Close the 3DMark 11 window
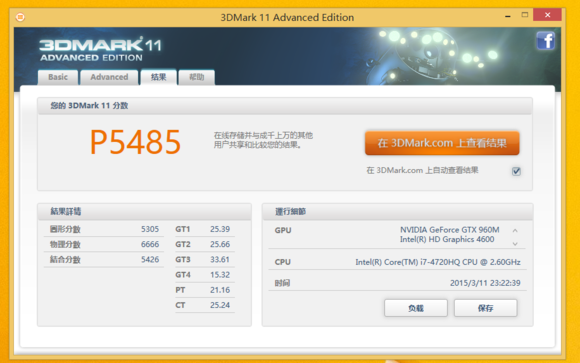 (547, 15)
